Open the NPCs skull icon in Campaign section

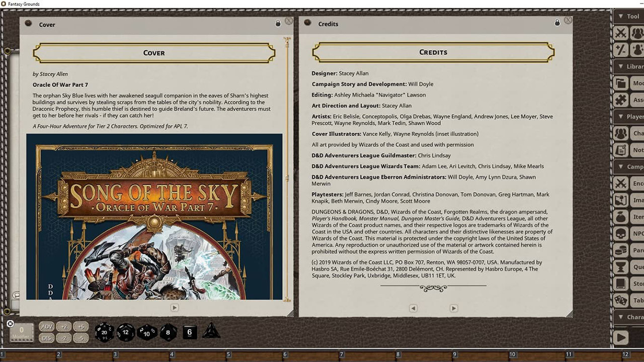(621, 233)
